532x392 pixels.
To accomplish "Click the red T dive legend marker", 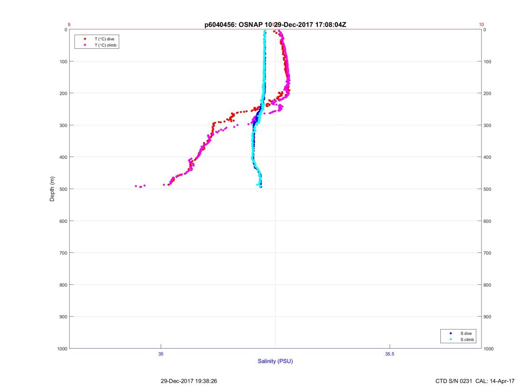I will 85,39.
